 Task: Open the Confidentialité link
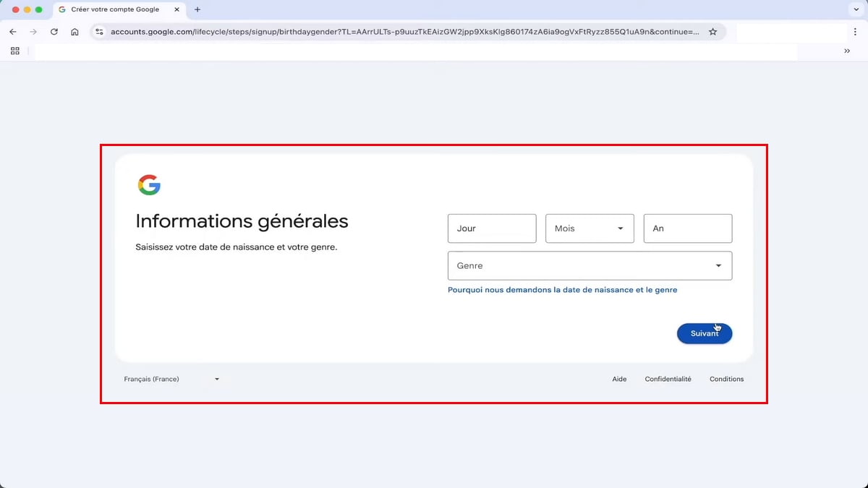[x=668, y=379]
